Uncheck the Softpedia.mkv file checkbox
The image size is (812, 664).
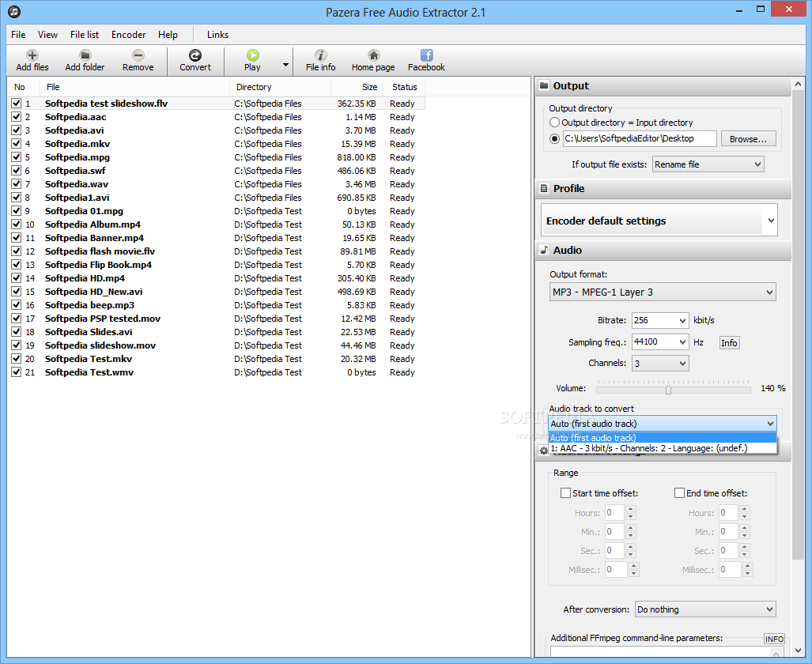point(16,143)
